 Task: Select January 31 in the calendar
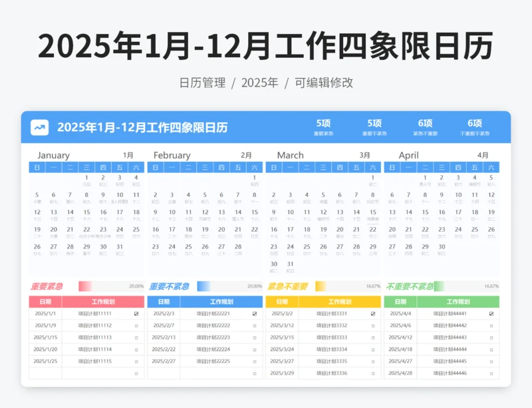[x=120, y=250]
